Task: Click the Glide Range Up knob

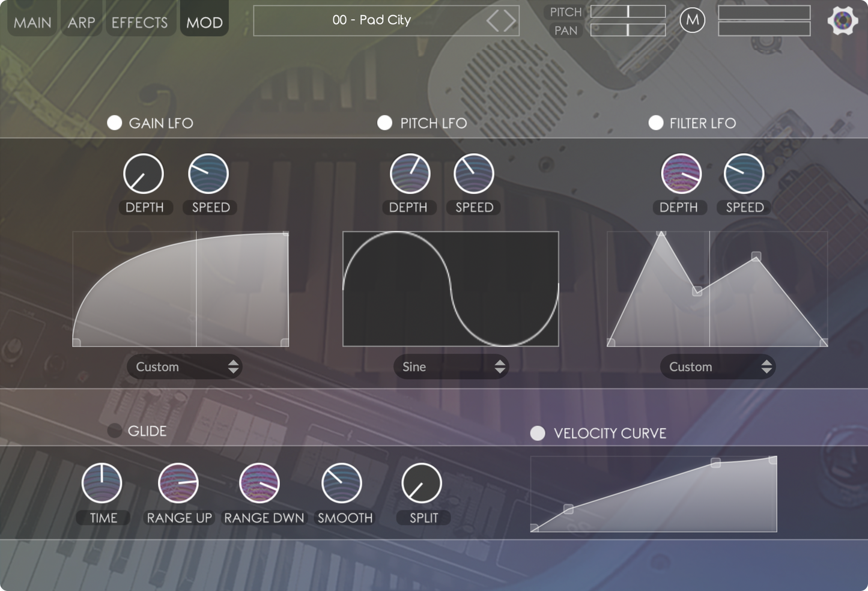Action: (x=178, y=483)
